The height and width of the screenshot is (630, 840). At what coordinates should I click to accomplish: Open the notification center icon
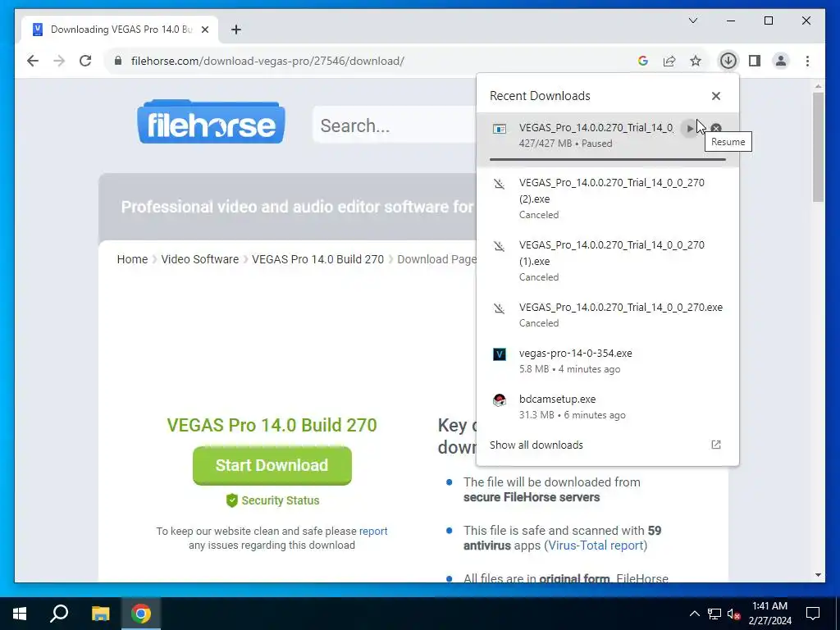813,614
